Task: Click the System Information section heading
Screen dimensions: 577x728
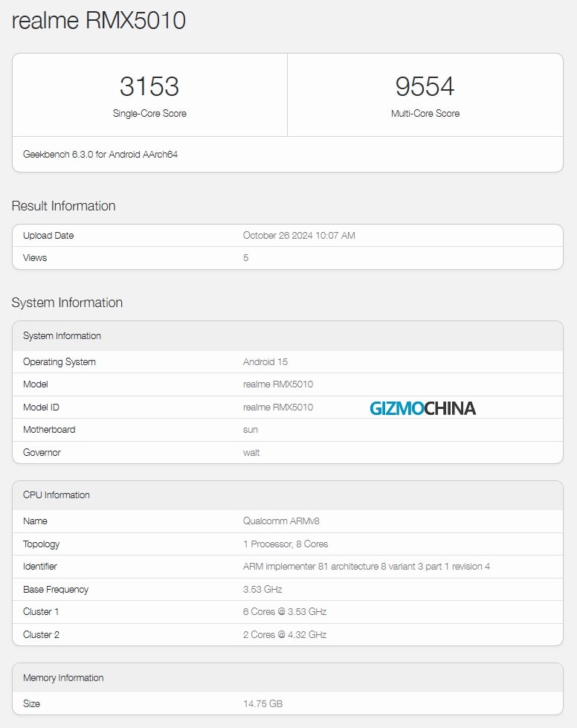Action: (67, 303)
